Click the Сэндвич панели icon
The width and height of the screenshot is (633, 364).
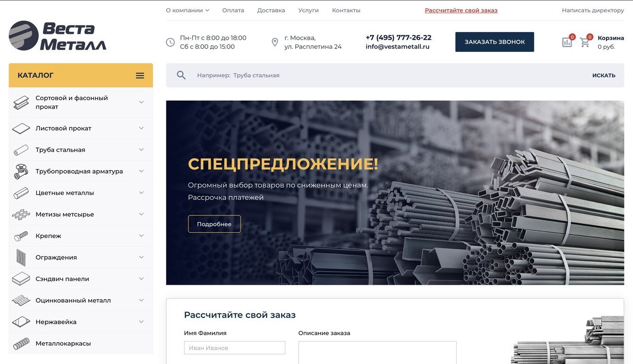click(21, 279)
